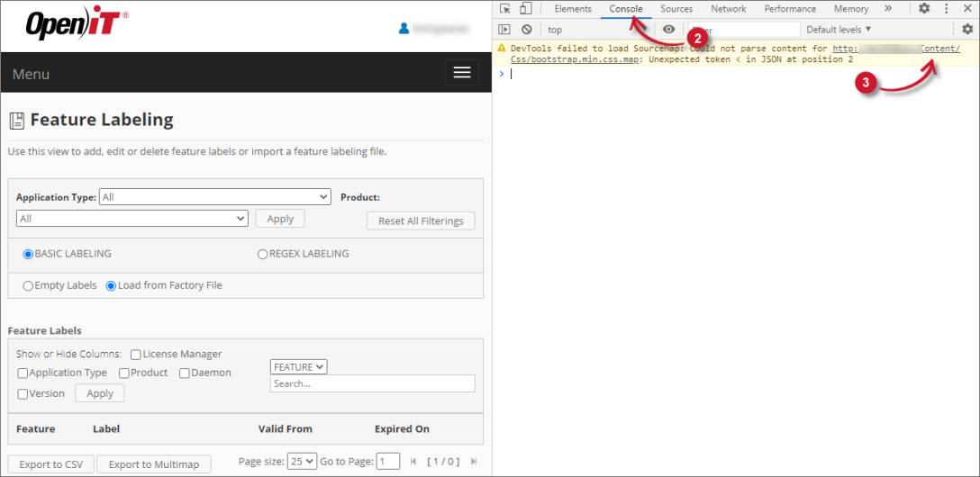Open the Page size dropdown

(x=302, y=462)
